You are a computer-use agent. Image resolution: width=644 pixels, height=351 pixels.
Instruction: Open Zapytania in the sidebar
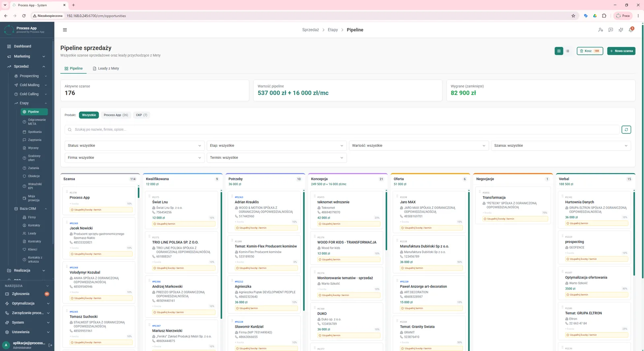(x=34, y=140)
